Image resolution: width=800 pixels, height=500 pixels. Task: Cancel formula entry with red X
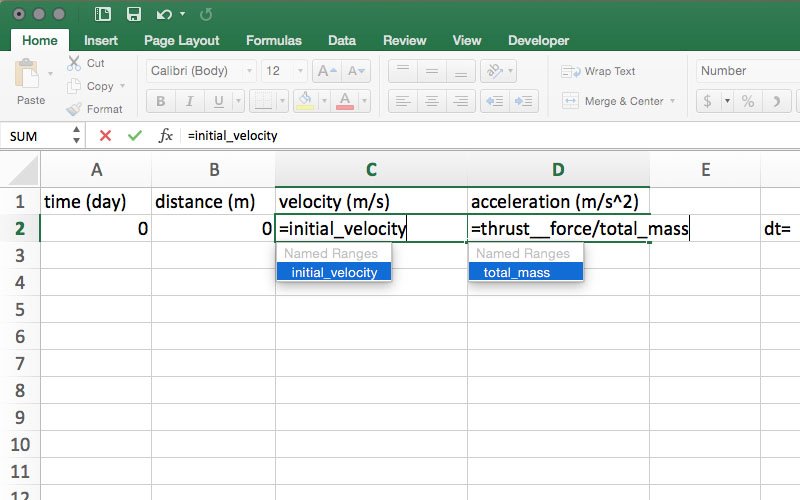click(x=105, y=135)
